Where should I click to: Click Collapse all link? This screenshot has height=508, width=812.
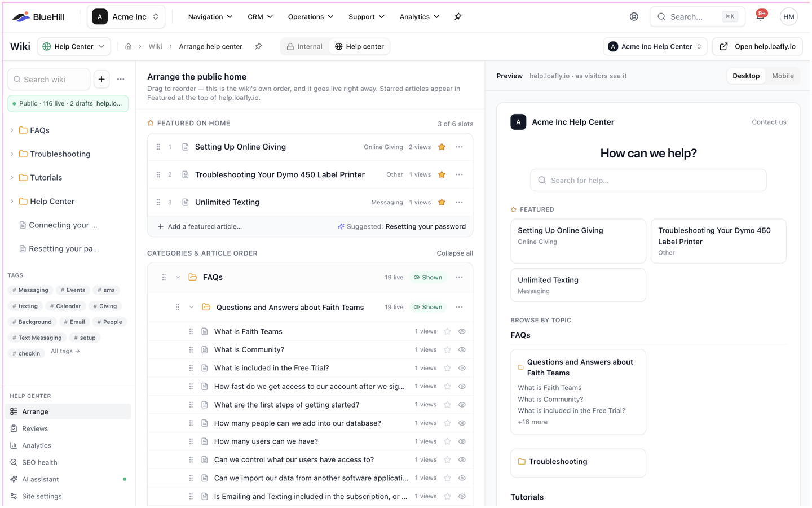(454, 253)
